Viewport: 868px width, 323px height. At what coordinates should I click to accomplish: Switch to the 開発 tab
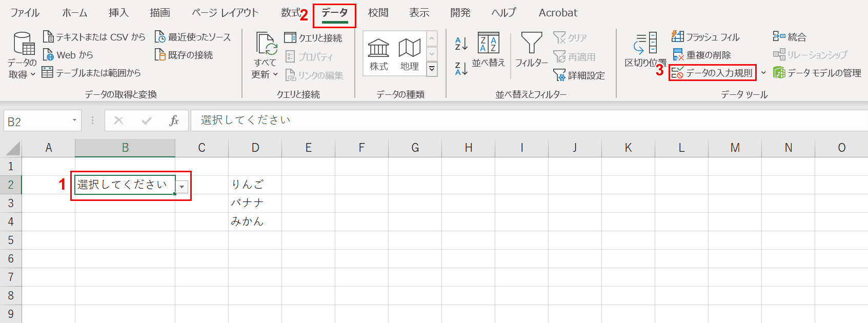click(460, 13)
